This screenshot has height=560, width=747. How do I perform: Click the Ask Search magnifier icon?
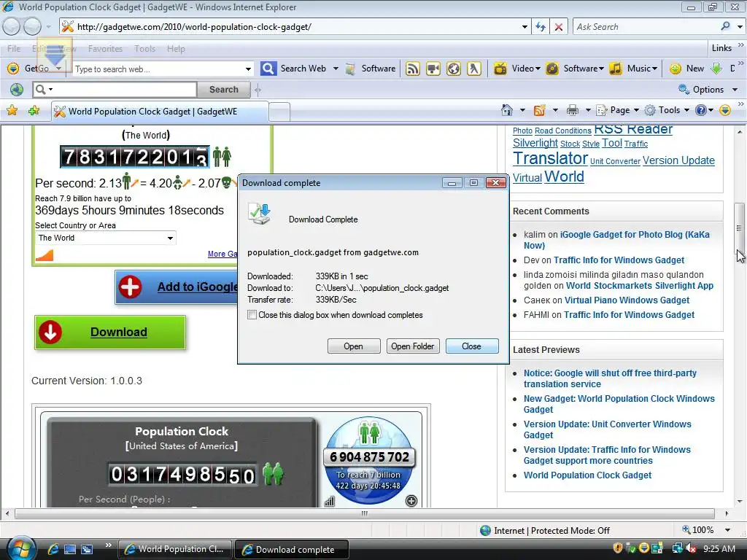click(x=725, y=27)
